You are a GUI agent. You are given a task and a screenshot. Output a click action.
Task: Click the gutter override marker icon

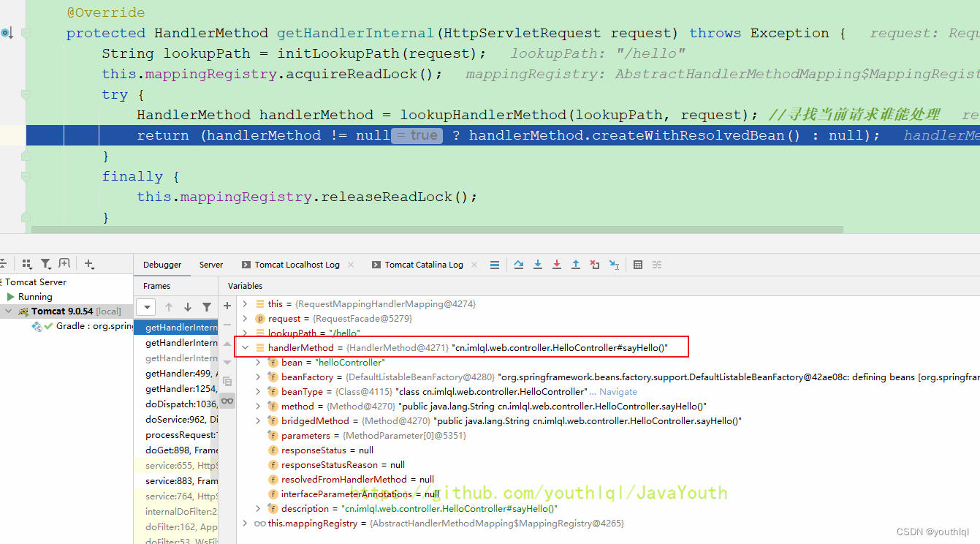pos(6,33)
